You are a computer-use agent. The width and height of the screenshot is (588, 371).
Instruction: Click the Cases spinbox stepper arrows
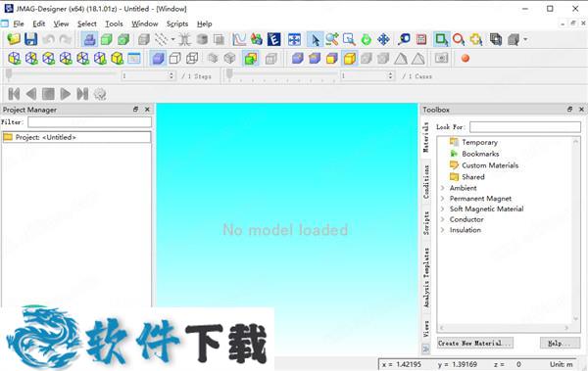click(x=390, y=75)
